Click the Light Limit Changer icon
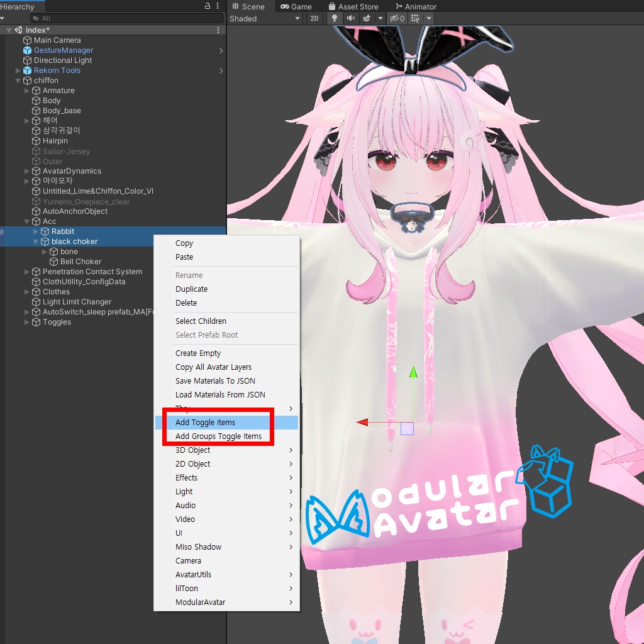644x644 pixels. tap(36, 303)
